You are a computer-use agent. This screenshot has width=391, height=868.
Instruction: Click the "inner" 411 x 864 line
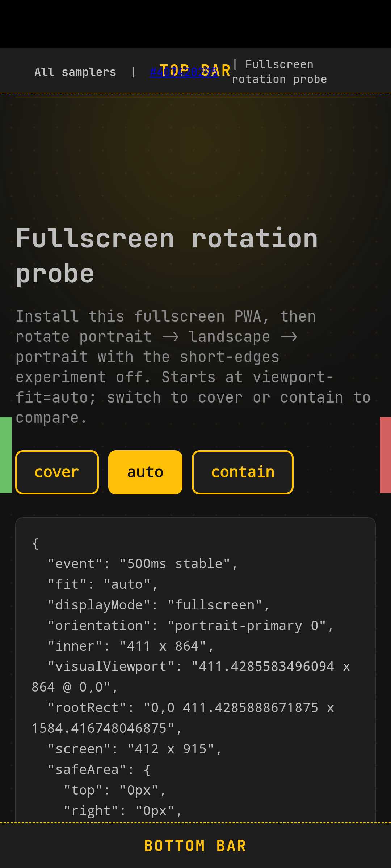point(131,646)
